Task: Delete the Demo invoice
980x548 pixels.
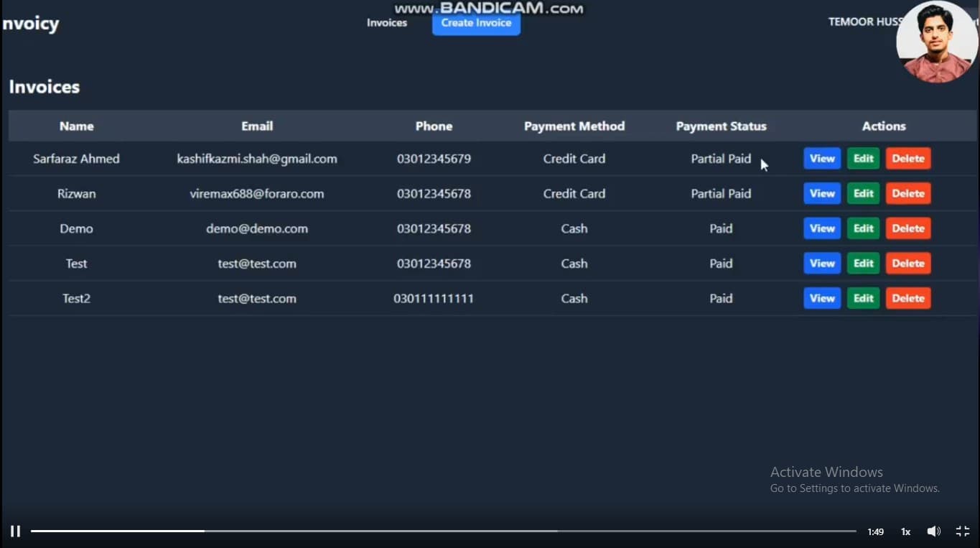Action: click(907, 228)
